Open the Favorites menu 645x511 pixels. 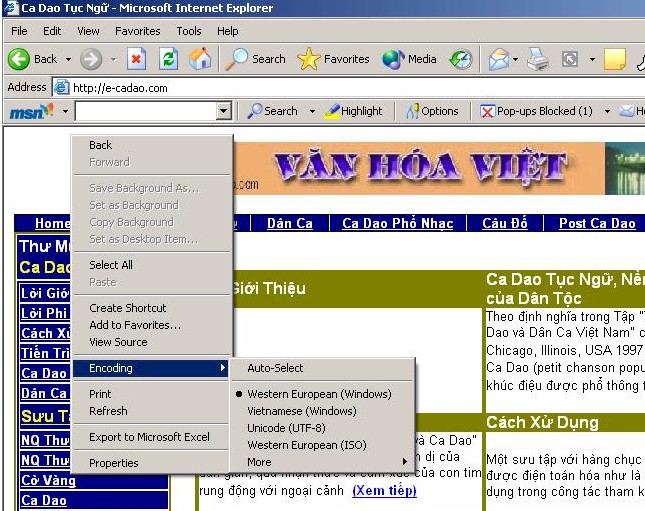137,31
